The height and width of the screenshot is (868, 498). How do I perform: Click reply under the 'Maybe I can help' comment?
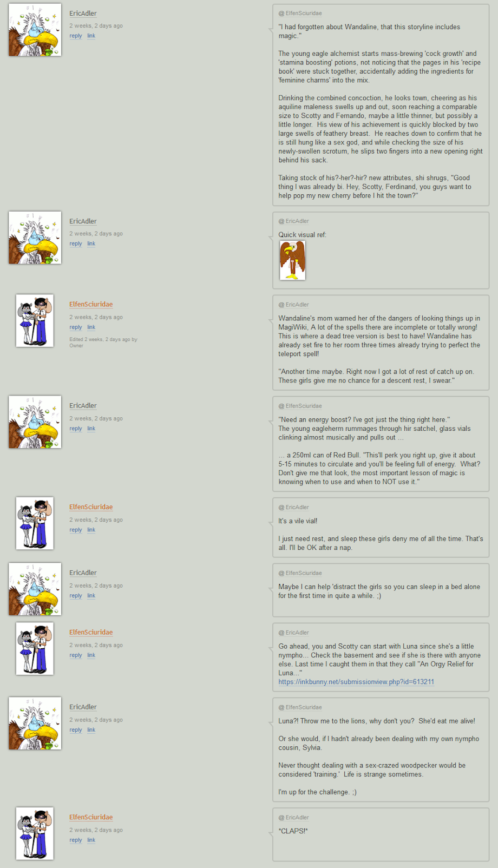tap(76, 596)
